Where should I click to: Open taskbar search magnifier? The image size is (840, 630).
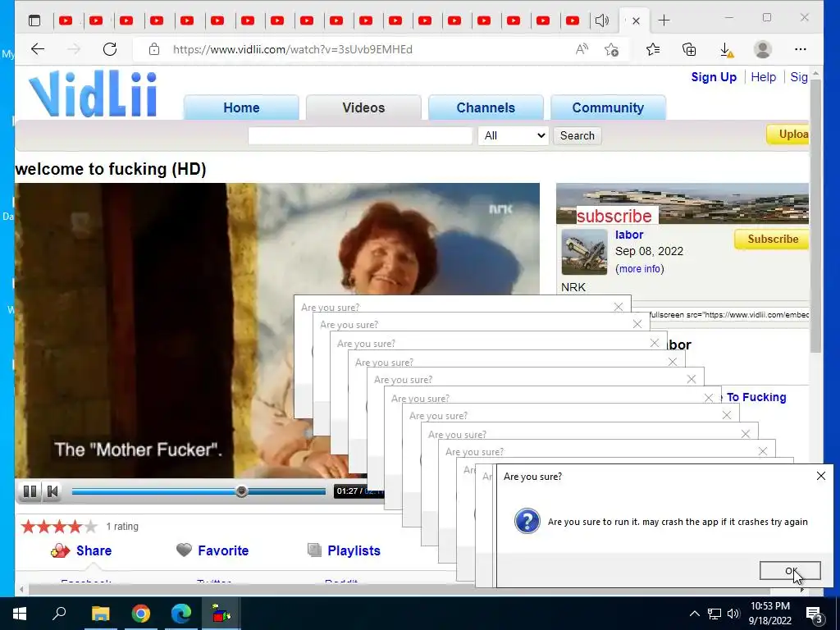point(59,614)
